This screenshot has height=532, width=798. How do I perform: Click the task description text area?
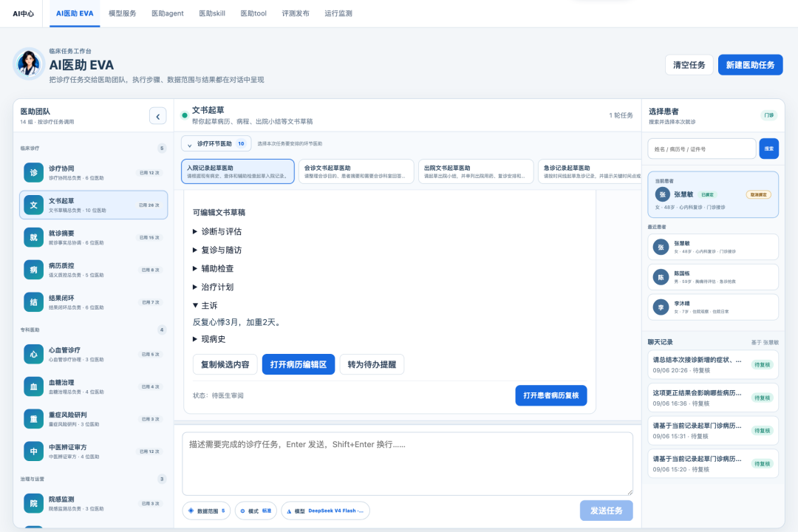pyautogui.click(x=407, y=464)
